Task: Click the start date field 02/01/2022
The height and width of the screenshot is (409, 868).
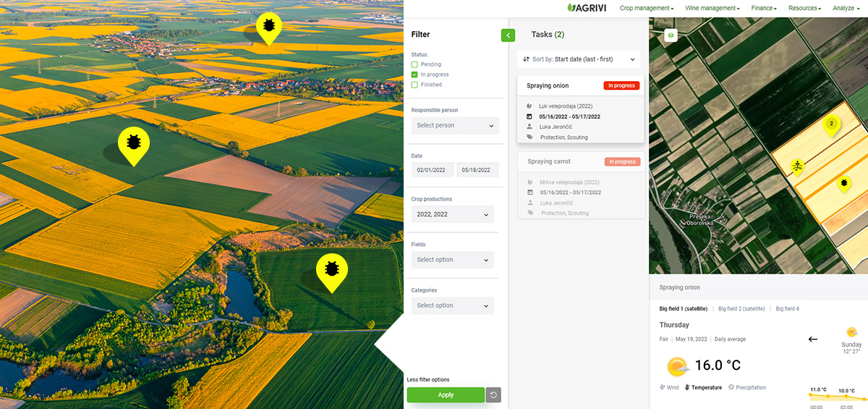Action: pos(433,170)
